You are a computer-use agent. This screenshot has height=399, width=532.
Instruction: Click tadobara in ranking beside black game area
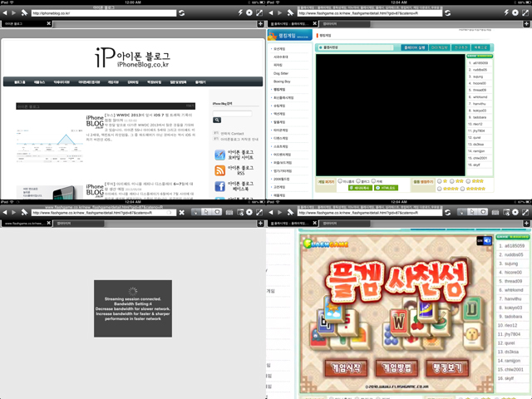coord(480,117)
